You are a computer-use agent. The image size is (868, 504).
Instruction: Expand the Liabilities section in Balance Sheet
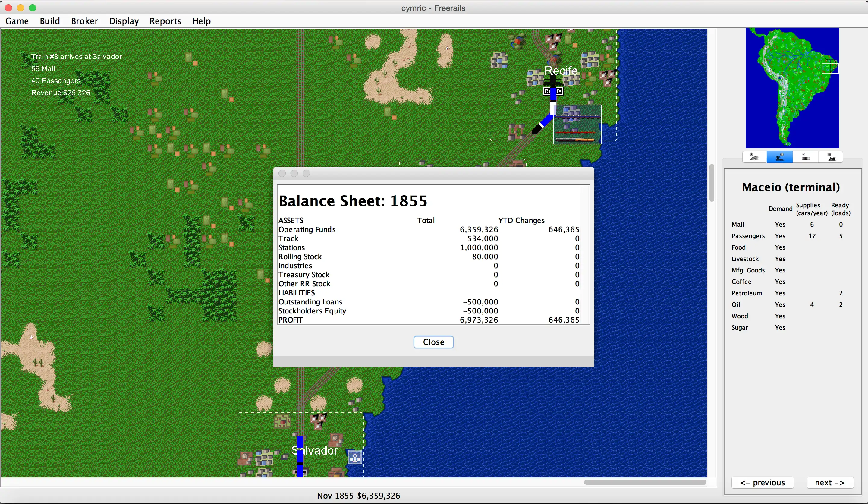tap(296, 293)
